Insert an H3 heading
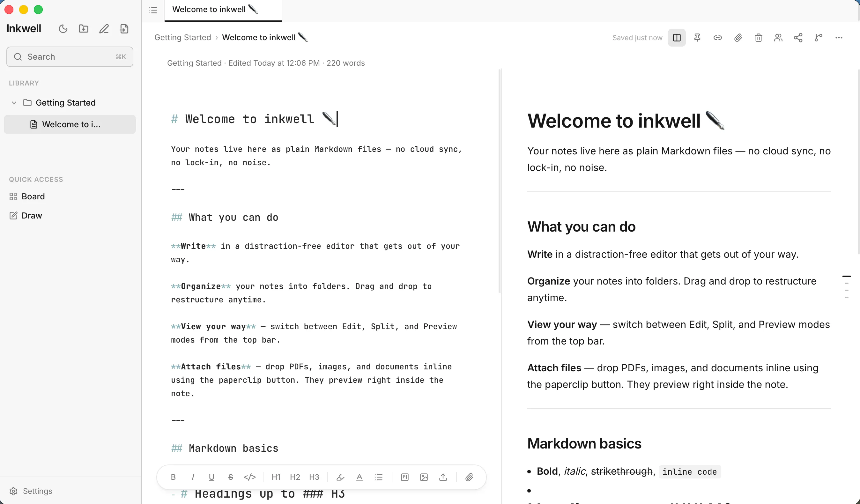Image resolution: width=860 pixels, height=504 pixels. coord(314,477)
